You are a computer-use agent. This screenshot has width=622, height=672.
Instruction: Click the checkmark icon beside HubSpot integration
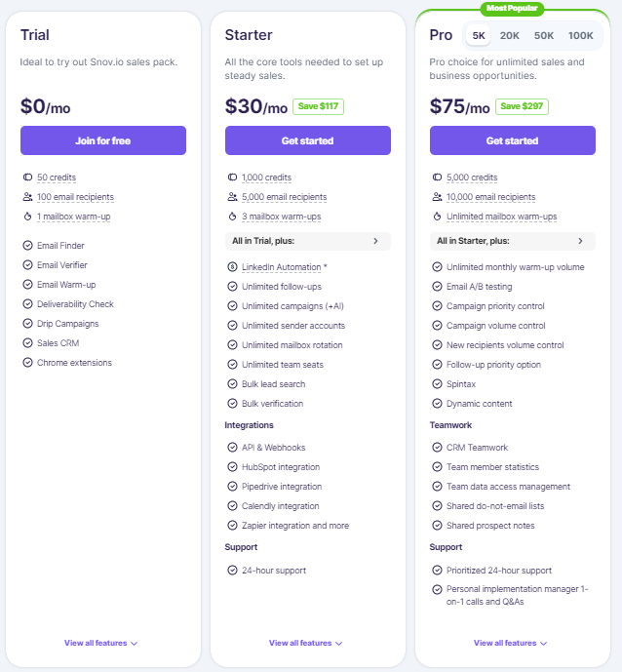click(x=232, y=467)
